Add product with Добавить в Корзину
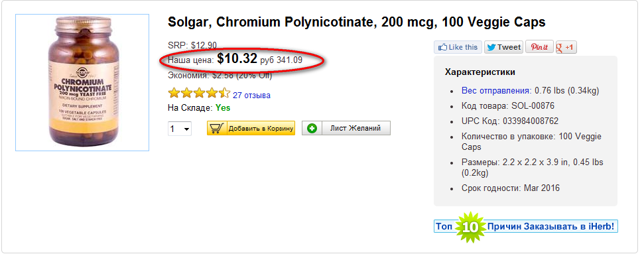The image size is (644, 256). [251, 128]
